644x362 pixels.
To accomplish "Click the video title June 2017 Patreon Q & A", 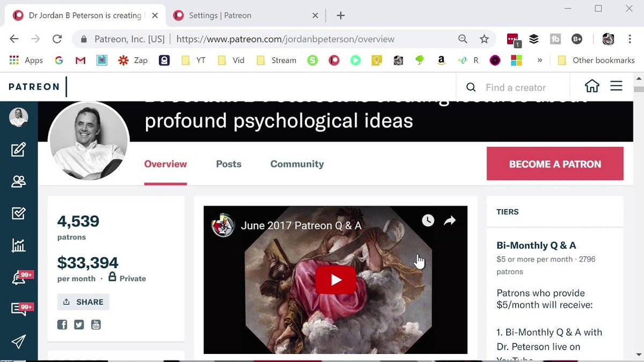I will click(301, 226).
